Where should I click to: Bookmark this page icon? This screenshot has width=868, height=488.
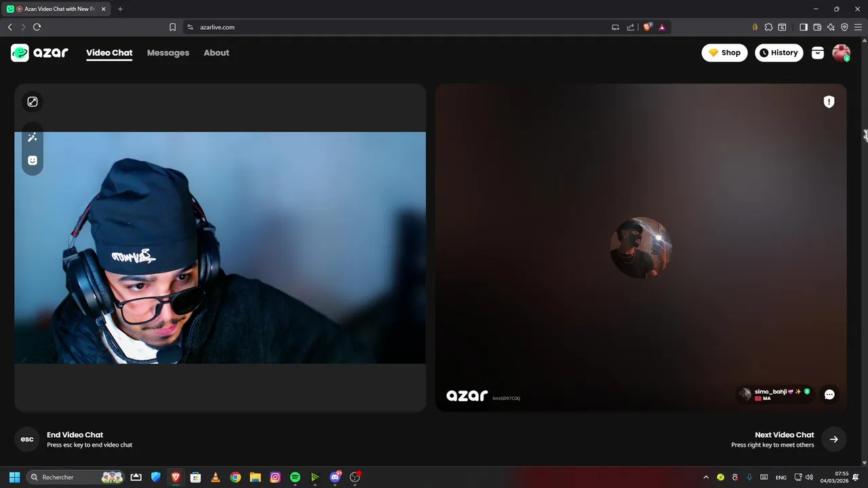coord(172,27)
